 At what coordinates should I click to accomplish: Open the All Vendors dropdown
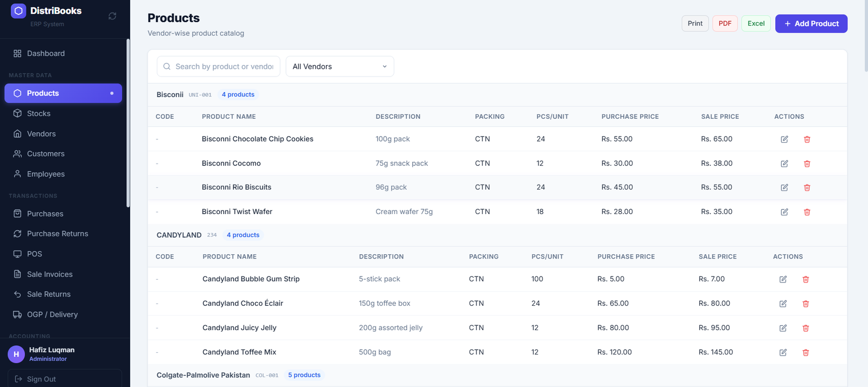(340, 67)
